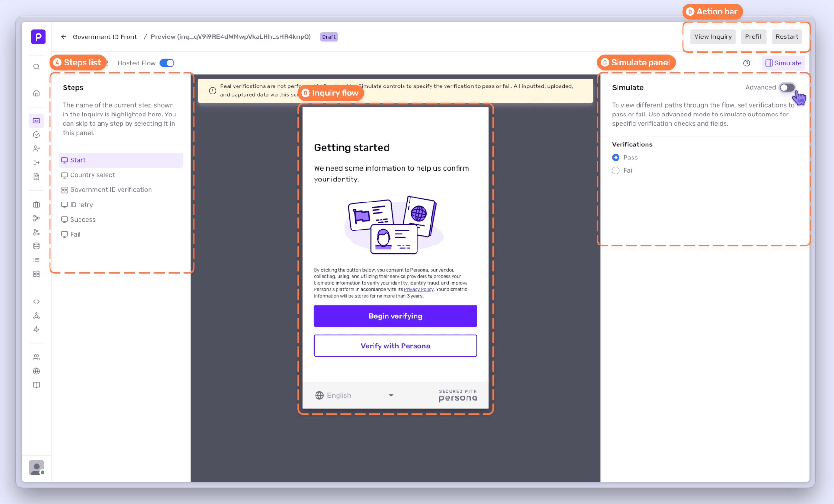Image resolution: width=834 pixels, height=504 pixels.
Task: Open the person-with-checkmark sidebar icon
Action: pyautogui.click(x=36, y=149)
